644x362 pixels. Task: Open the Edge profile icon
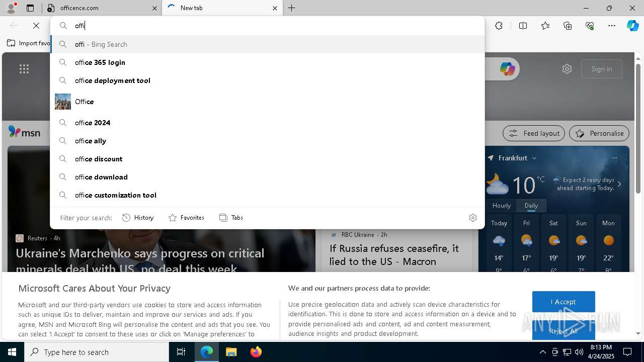pyautogui.click(x=11, y=8)
